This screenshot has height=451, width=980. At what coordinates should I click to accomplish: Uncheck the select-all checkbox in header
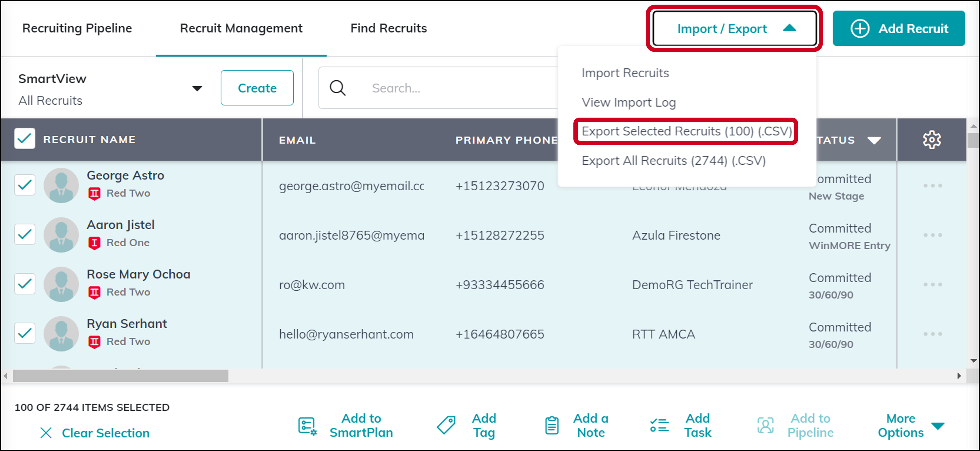pyautogui.click(x=24, y=138)
